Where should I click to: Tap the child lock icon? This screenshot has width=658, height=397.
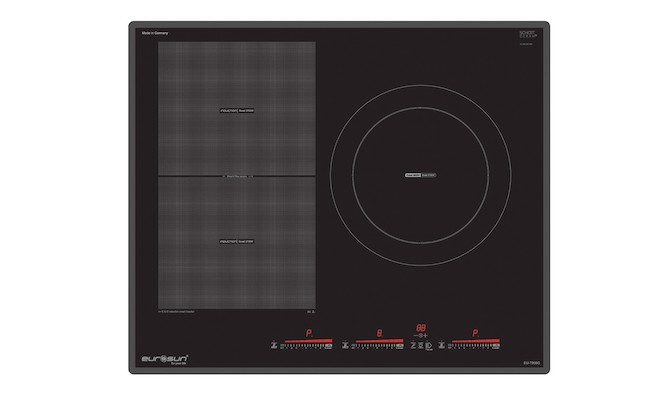pos(413,345)
